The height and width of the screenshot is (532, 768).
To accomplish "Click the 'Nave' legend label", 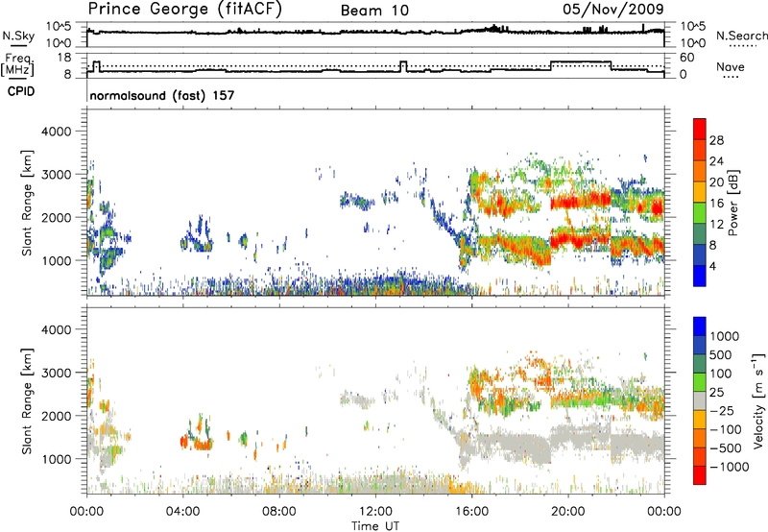I will click(731, 66).
